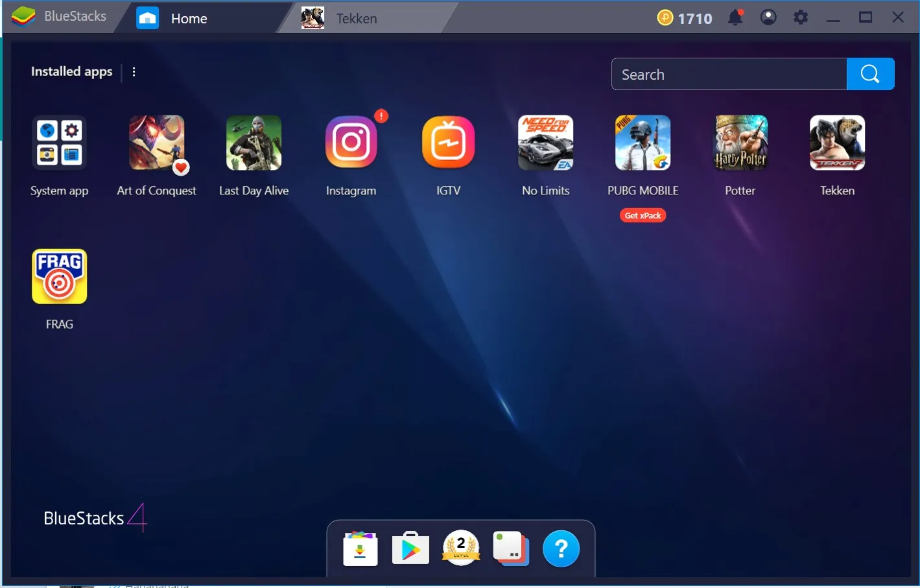Click into the Search field
This screenshot has height=588, width=920.
click(729, 74)
